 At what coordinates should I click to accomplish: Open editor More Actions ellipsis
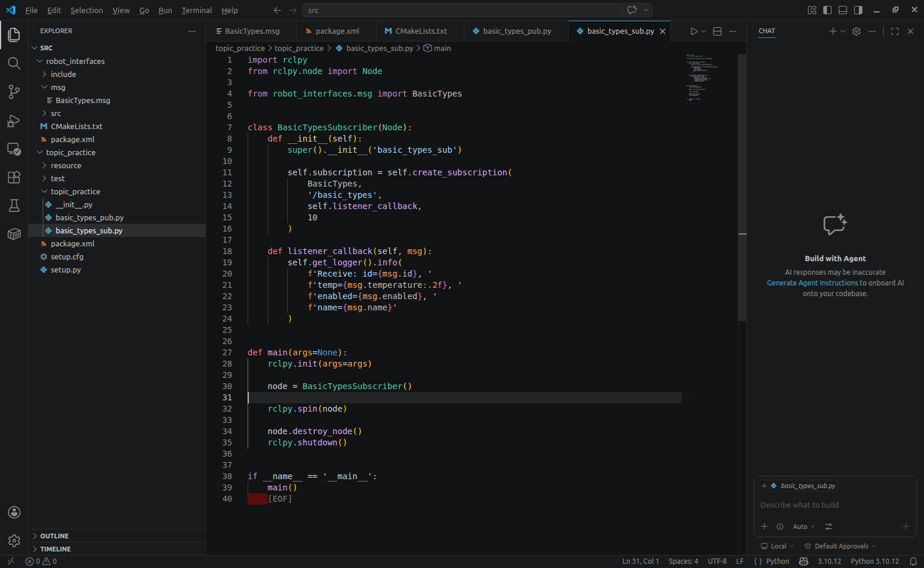coord(733,31)
